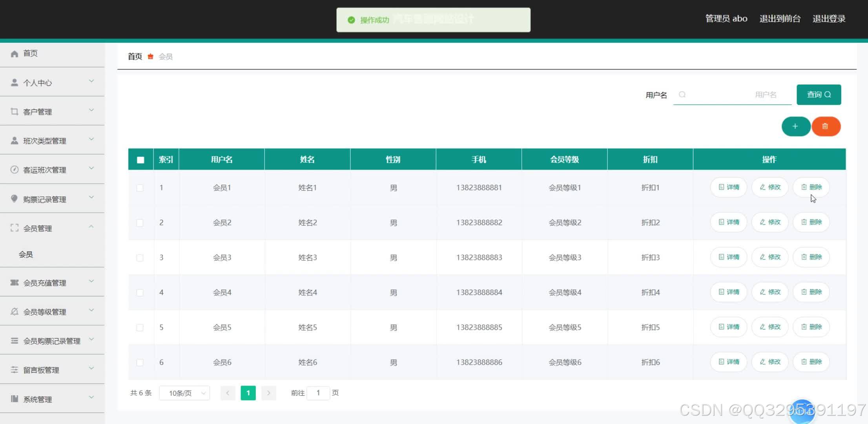868x424 pixels.
Task: Expand 会员等级管理 menu chevron
Action: pyautogui.click(x=91, y=310)
